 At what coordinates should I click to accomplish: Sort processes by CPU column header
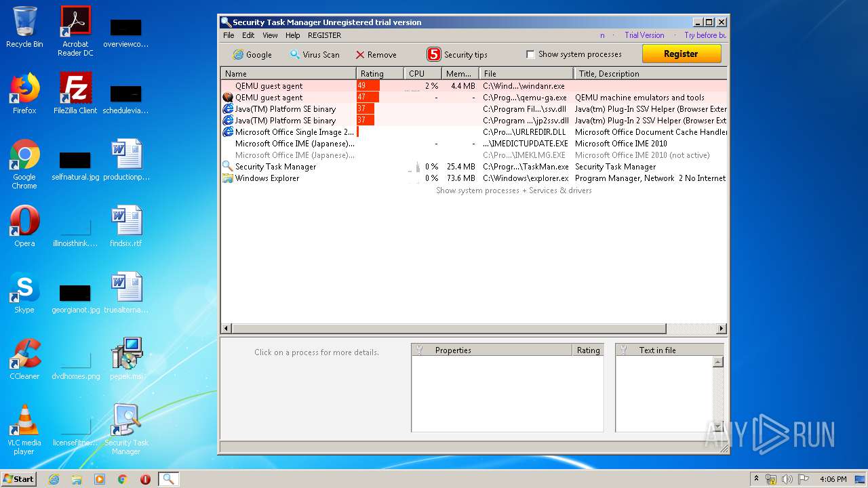[x=423, y=73]
